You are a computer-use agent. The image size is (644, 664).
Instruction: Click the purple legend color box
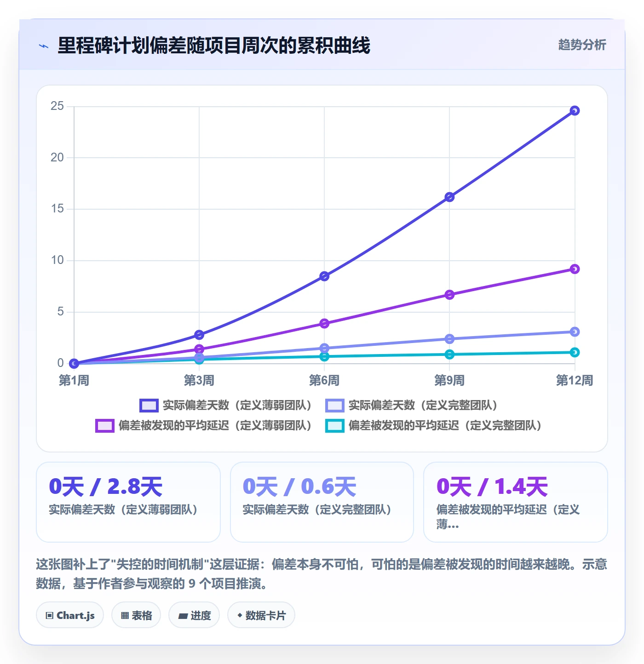pyautogui.click(x=104, y=426)
